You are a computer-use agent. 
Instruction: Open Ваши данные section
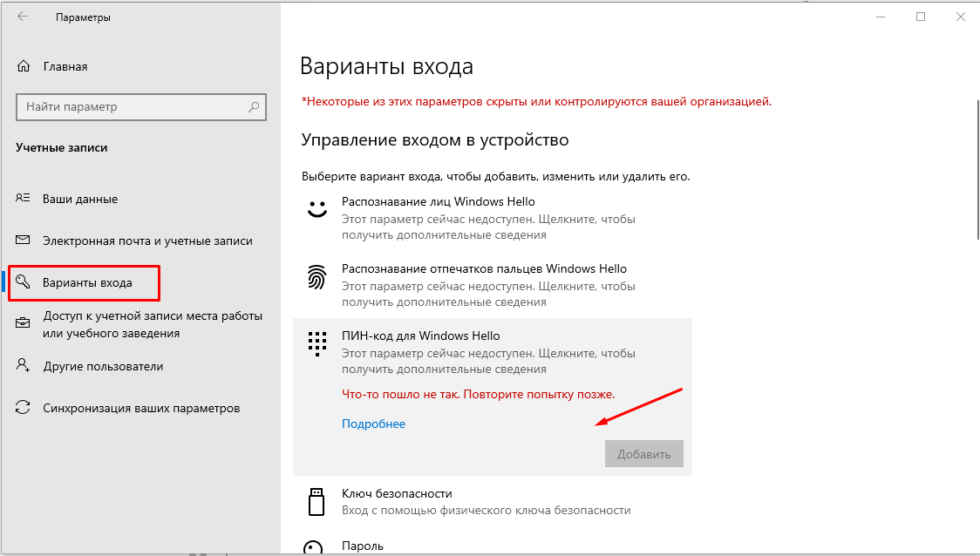pyautogui.click(x=80, y=199)
